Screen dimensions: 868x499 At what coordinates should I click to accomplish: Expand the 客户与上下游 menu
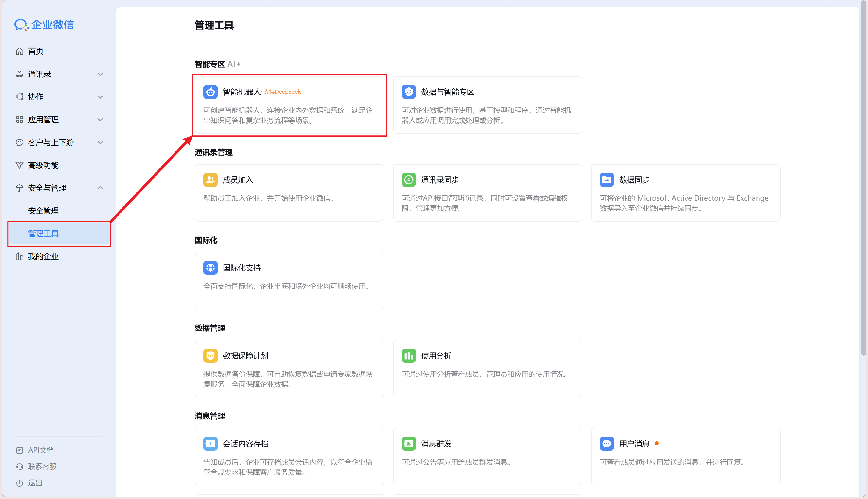100,143
